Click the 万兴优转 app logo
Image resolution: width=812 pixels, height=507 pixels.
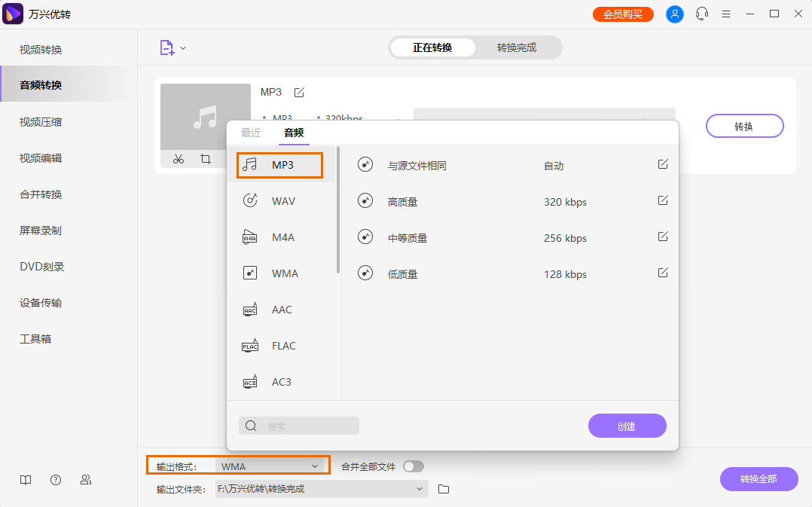coord(13,14)
